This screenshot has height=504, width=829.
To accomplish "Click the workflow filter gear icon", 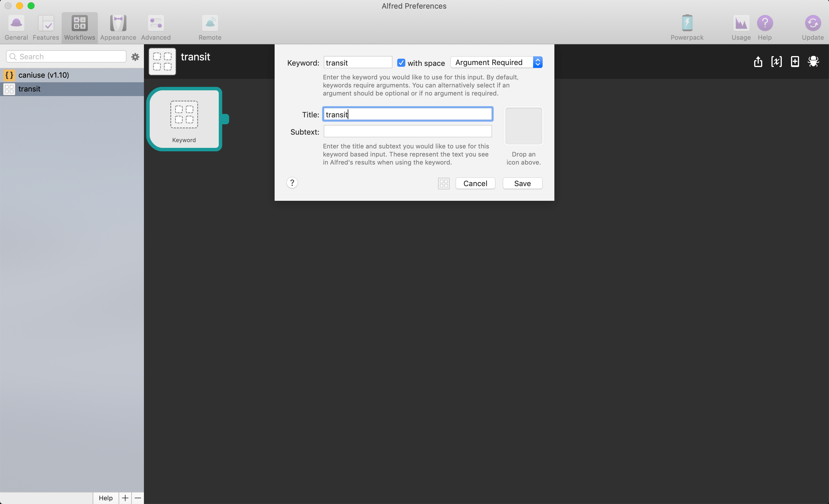I will (x=135, y=57).
